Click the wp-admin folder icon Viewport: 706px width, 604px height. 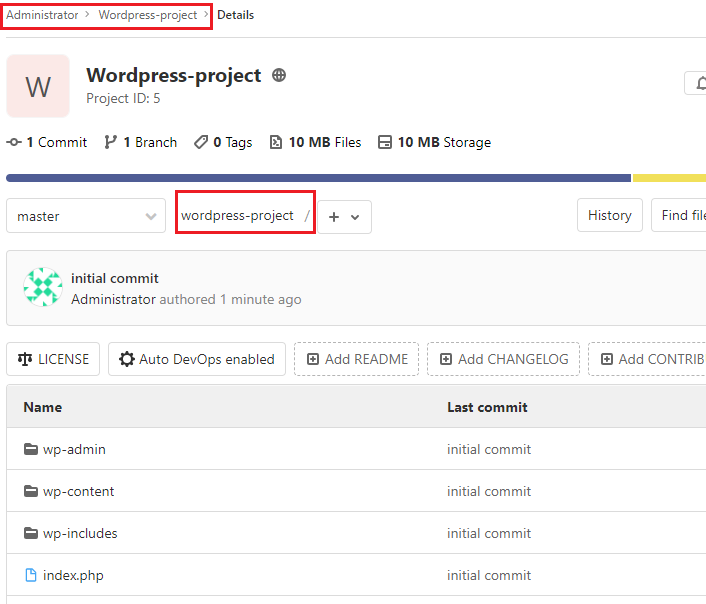tap(31, 449)
